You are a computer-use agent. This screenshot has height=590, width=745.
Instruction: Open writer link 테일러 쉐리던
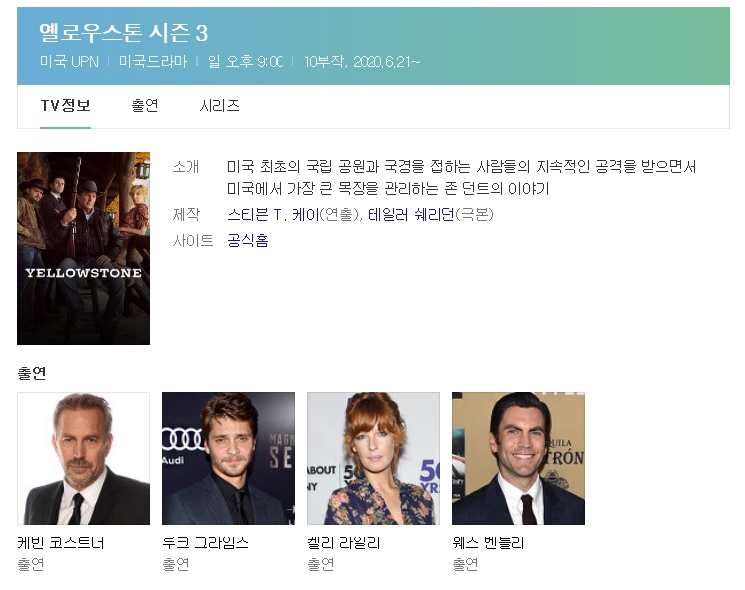(x=410, y=214)
